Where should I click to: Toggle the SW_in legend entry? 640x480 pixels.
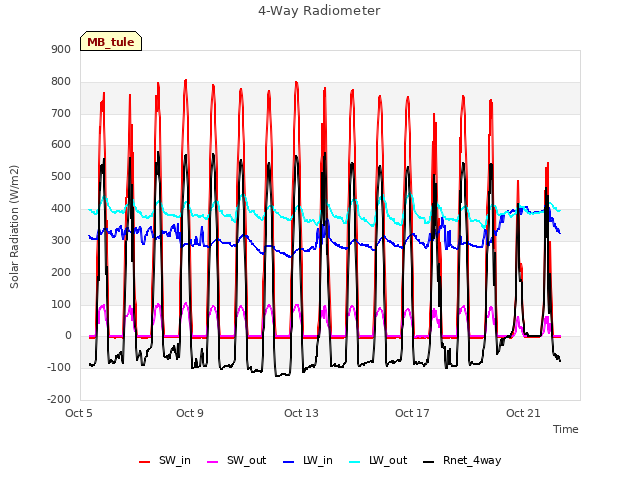tap(165, 460)
